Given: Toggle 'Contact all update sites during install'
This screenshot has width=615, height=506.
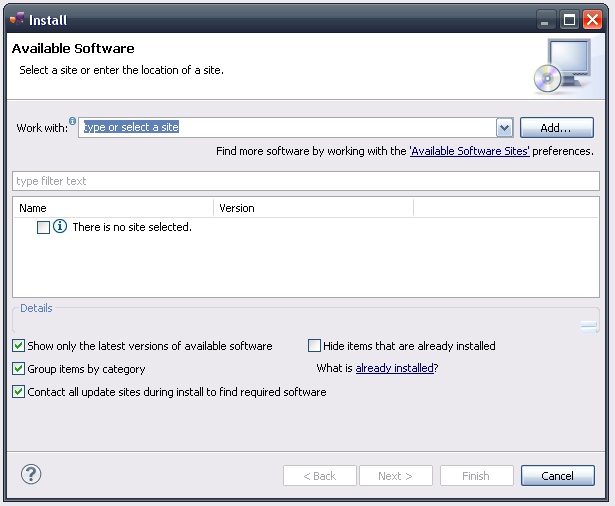Looking at the screenshot, I should (19, 392).
